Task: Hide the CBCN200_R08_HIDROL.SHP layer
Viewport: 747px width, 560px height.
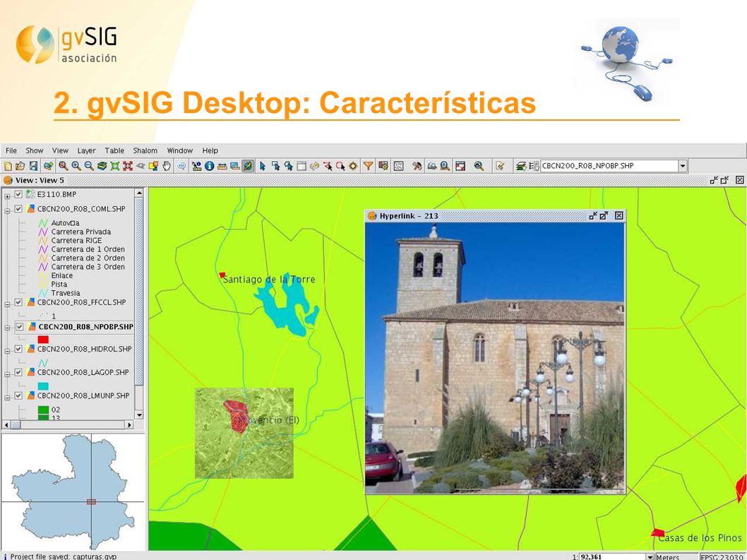Action: click(18, 349)
